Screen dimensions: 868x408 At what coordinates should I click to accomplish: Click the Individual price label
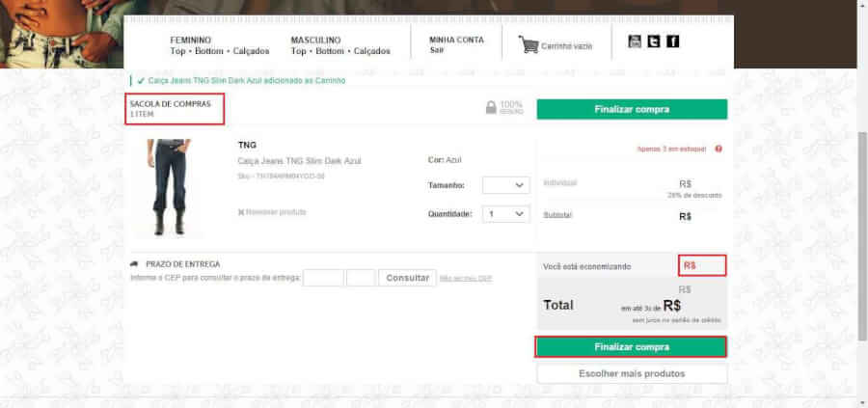pyautogui.click(x=559, y=182)
